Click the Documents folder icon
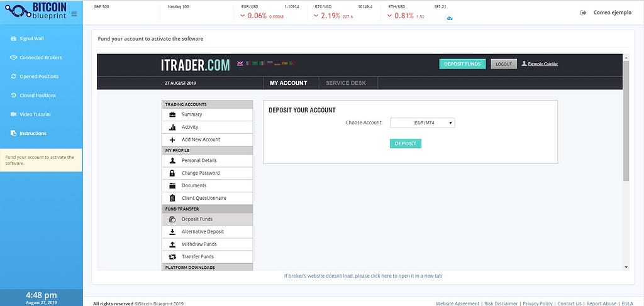The height and width of the screenshot is (306, 644). click(x=172, y=186)
